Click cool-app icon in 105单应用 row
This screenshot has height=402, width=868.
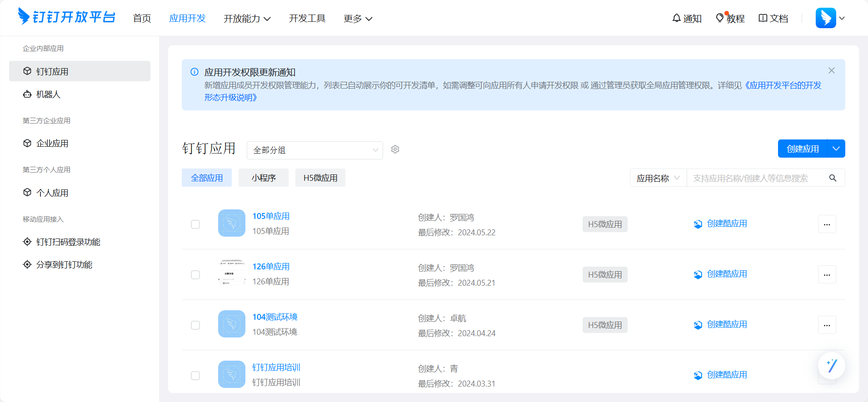pos(698,224)
